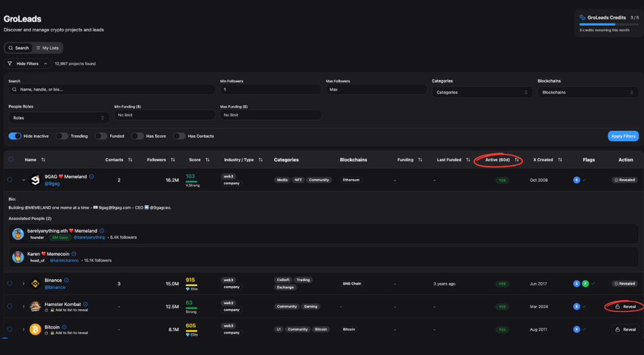Image resolution: width=644 pixels, height=355 pixels.
Task: Select the 9GAG row checkbox
Action: 10,180
